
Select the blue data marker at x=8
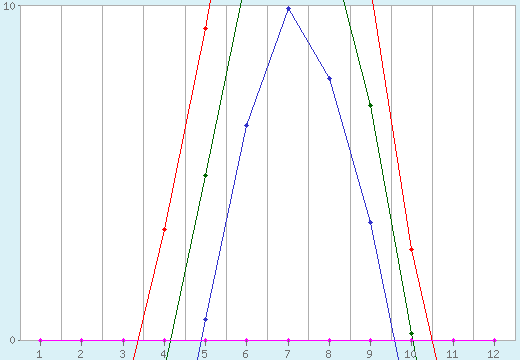tap(329, 79)
